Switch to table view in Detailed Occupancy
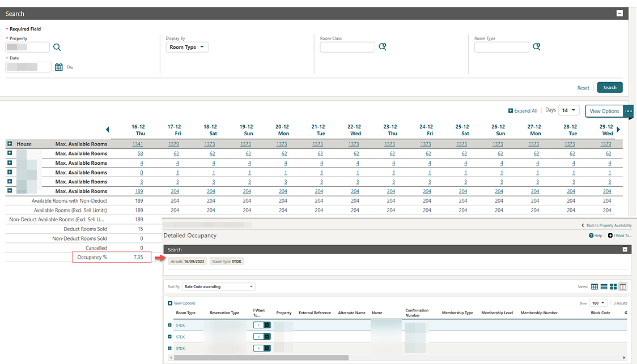 point(594,287)
